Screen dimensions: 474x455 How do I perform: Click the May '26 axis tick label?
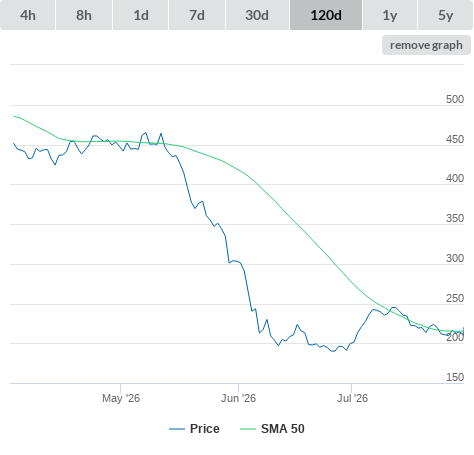pos(121,398)
